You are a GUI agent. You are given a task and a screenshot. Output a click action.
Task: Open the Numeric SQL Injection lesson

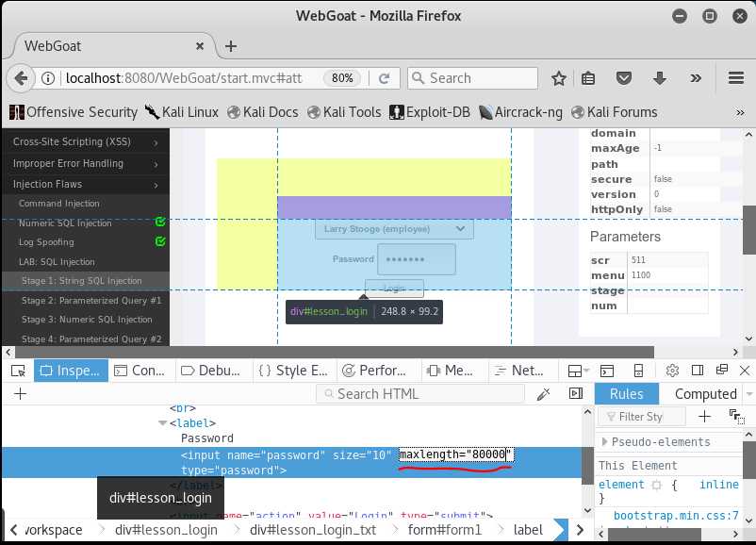65,223
